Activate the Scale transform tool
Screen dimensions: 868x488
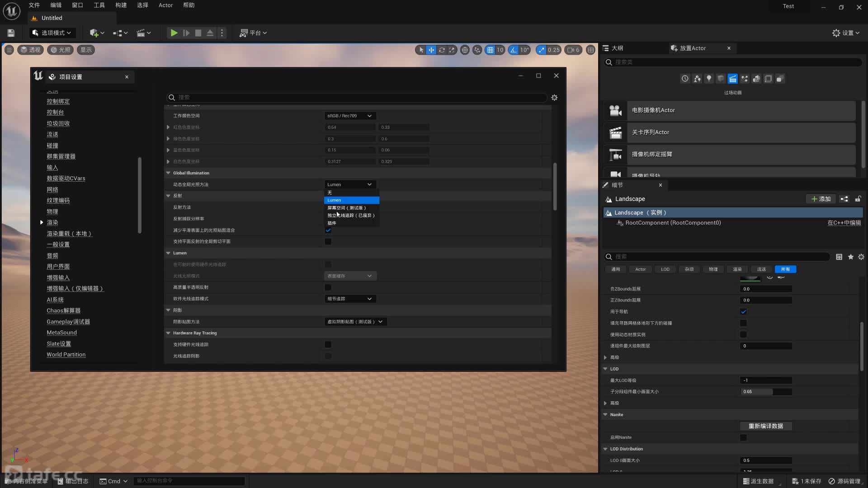pos(452,50)
